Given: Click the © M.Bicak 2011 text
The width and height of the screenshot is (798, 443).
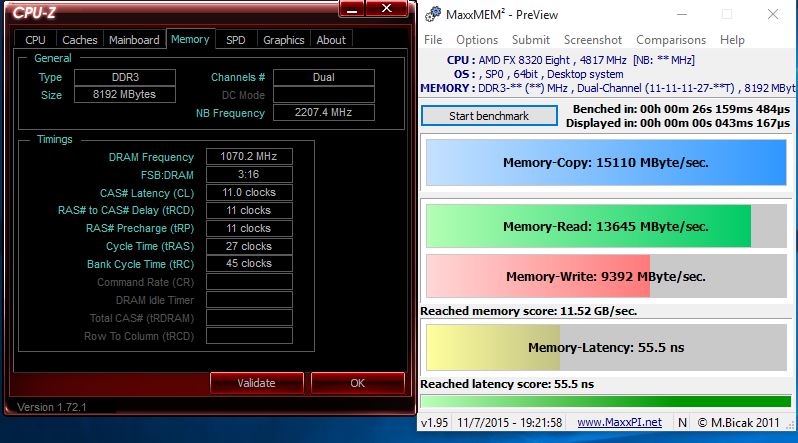Looking at the screenshot, I should click(x=738, y=423).
